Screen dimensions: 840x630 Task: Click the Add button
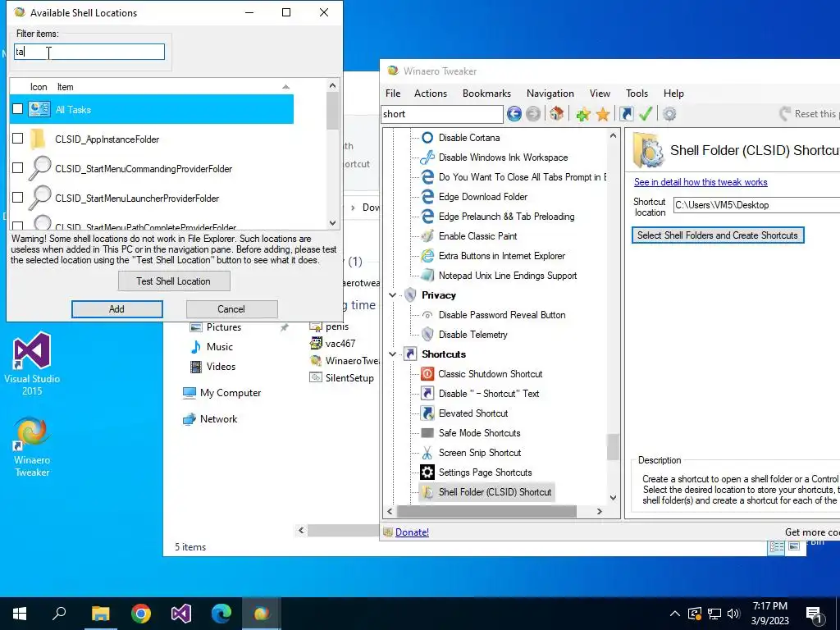116,309
